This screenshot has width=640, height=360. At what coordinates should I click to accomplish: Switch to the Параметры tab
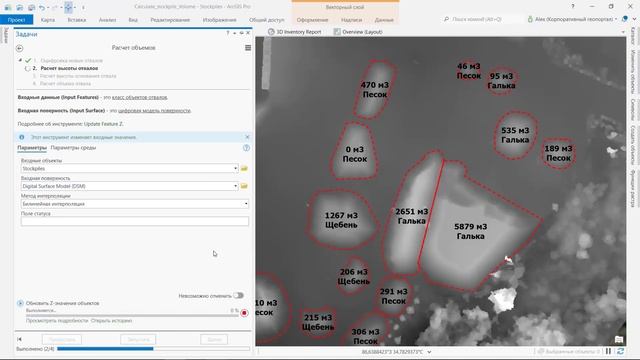pos(32,148)
